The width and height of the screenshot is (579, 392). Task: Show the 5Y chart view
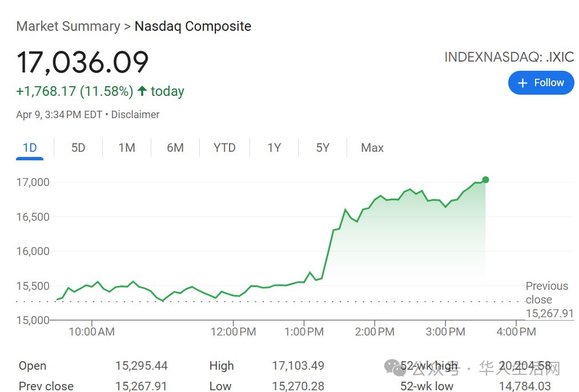click(x=323, y=148)
